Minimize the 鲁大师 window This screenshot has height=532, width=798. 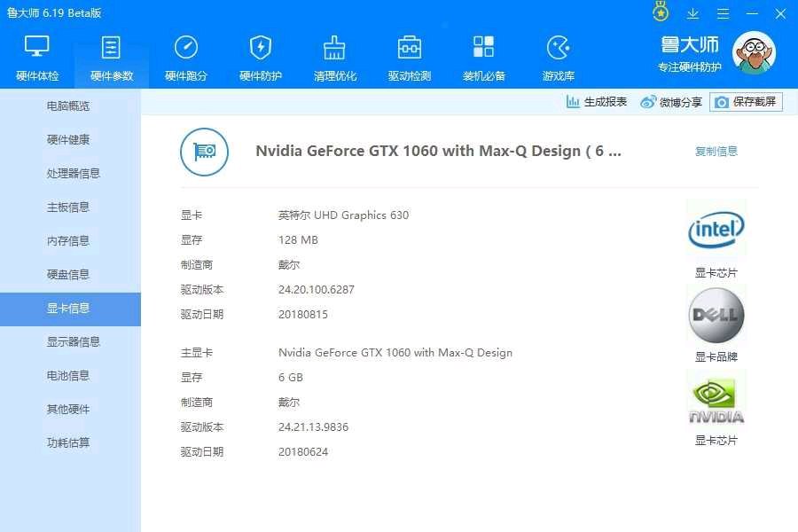click(x=752, y=14)
